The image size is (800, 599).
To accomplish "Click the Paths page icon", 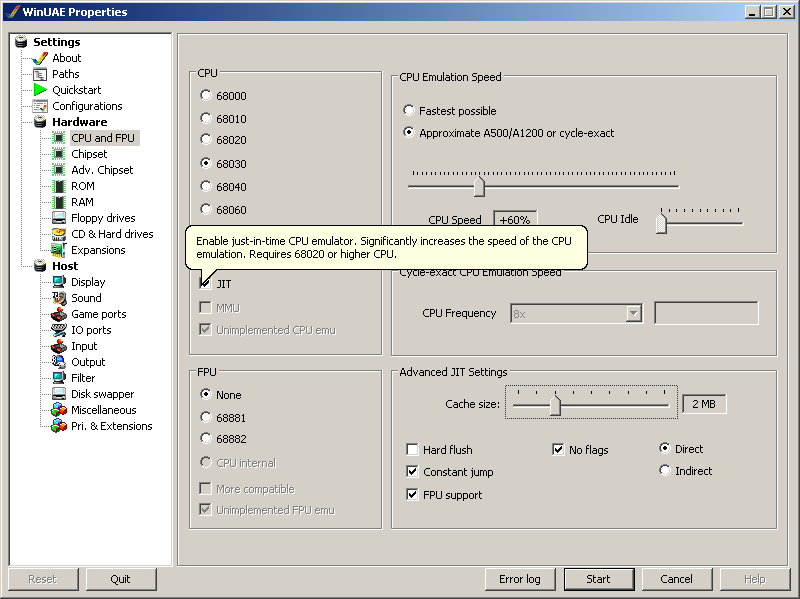I will point(40,74).
